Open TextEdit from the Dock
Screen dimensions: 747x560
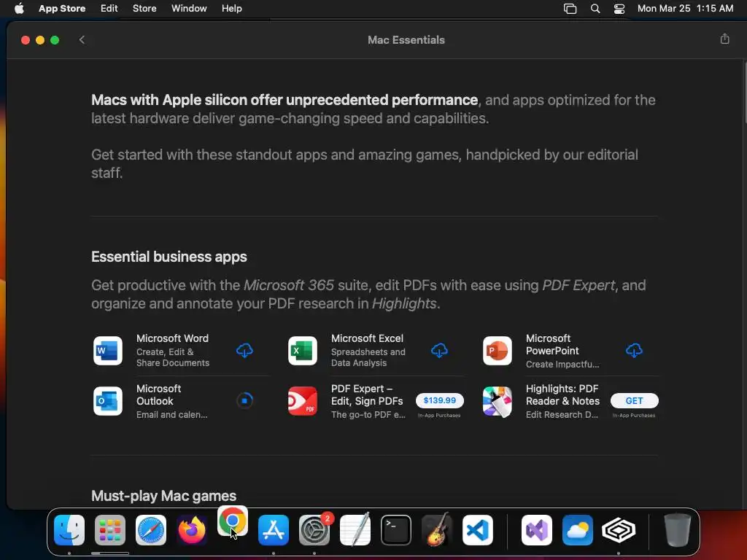click(x=355, y=529)
